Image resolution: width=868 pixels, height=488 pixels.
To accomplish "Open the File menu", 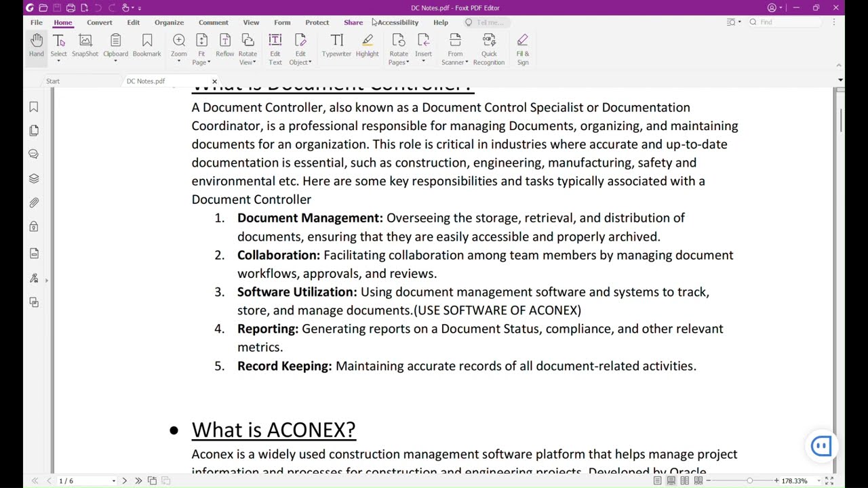I will click(37, 22).
